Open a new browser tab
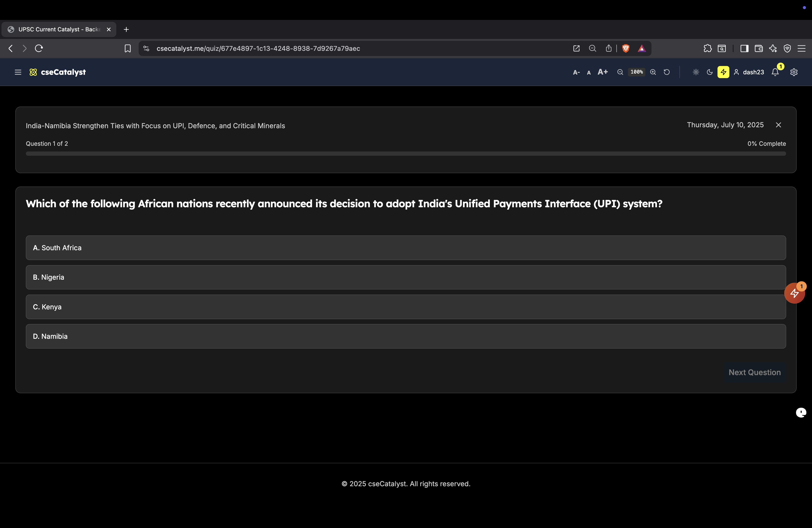The width and height of the screenshot is (812, 528). point(126,29)
